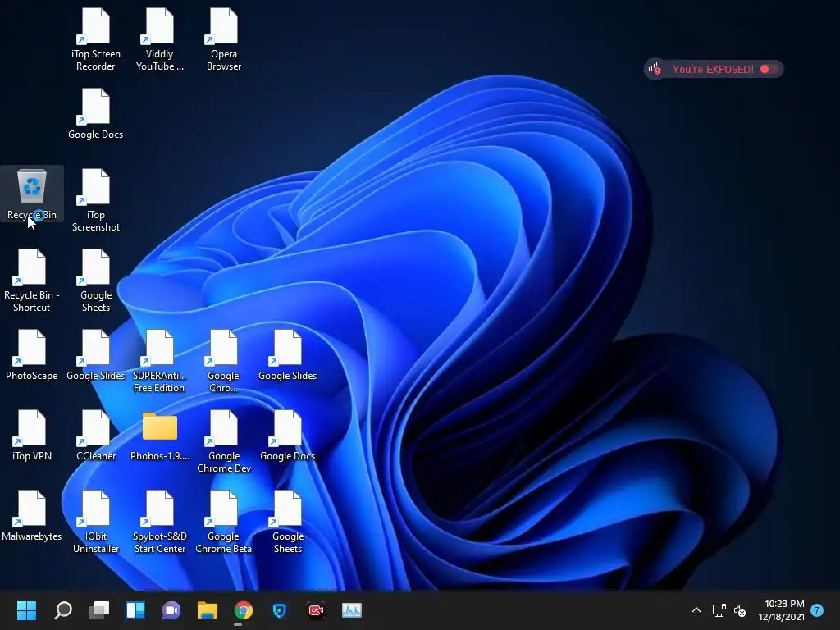Select the Google Chrome Dev shortcut
840x630 pixels.
224,442
